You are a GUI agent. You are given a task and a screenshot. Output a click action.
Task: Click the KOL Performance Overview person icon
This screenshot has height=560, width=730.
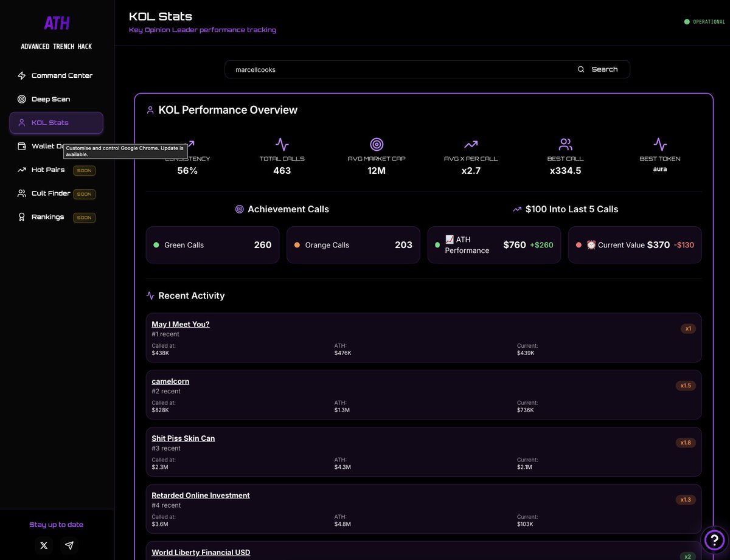150,110
